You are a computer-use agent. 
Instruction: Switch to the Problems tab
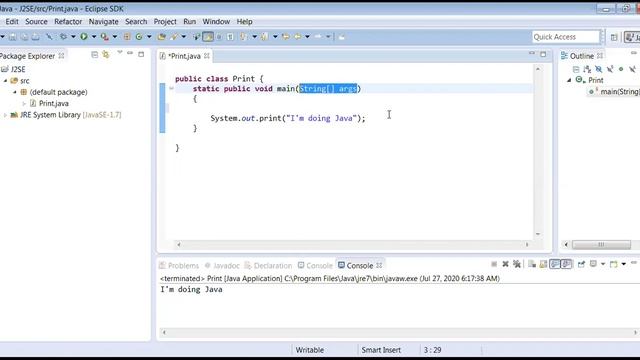pos(179,266)
